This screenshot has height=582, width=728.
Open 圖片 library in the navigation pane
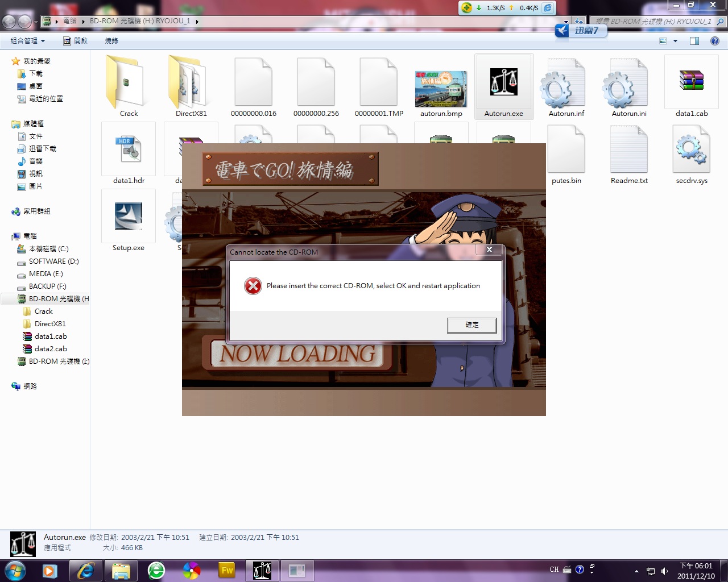[x=30, y=186]
